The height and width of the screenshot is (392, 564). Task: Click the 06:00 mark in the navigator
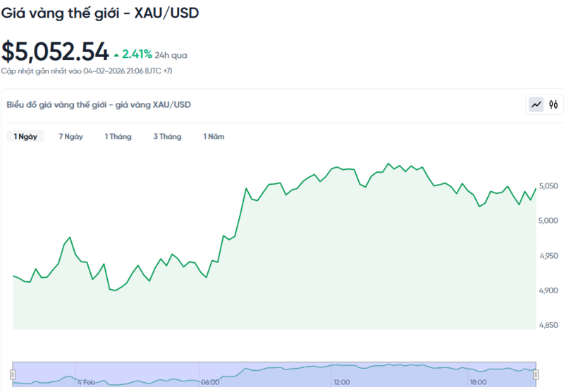coord(210,382)
